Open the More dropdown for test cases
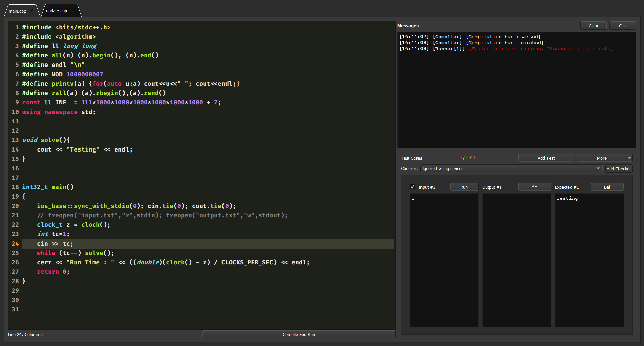This screenshot has width=644, height=346. pyautogui.click(x=604, y=158)
